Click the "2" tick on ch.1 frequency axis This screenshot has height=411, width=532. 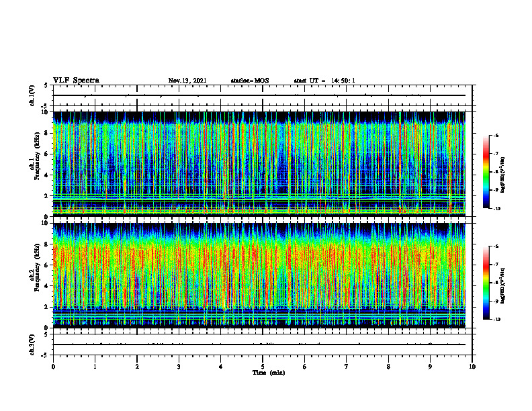click(x=46, y=196)
